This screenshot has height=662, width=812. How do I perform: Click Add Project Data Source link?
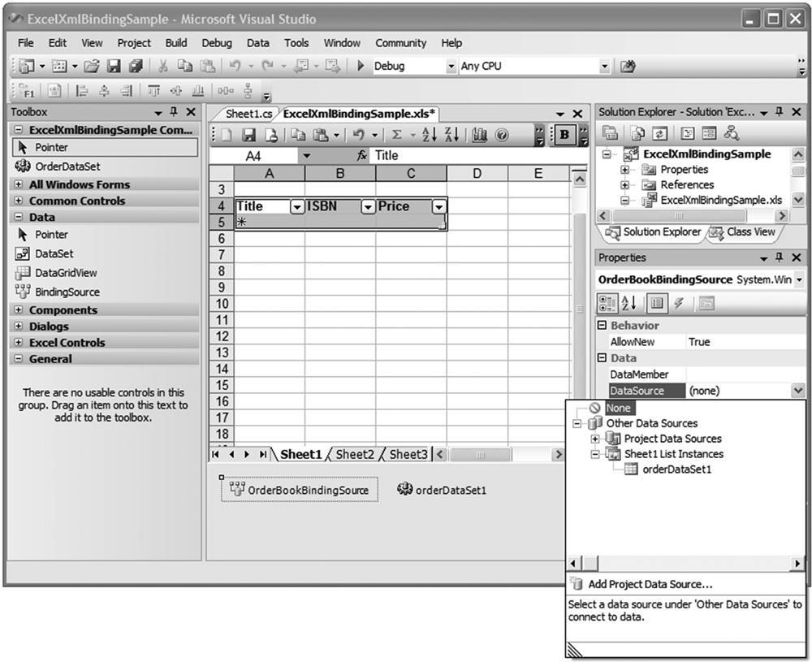coord(650,584)
